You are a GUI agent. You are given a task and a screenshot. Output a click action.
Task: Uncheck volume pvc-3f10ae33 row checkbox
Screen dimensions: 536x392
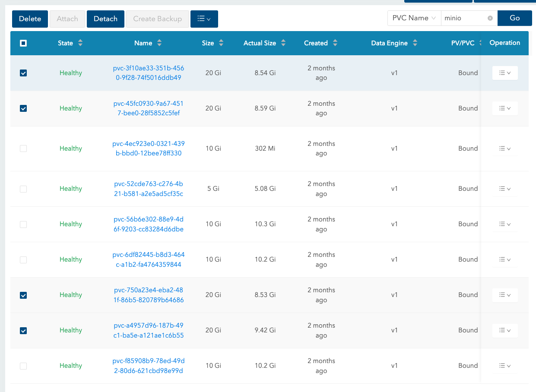(23, 73)
